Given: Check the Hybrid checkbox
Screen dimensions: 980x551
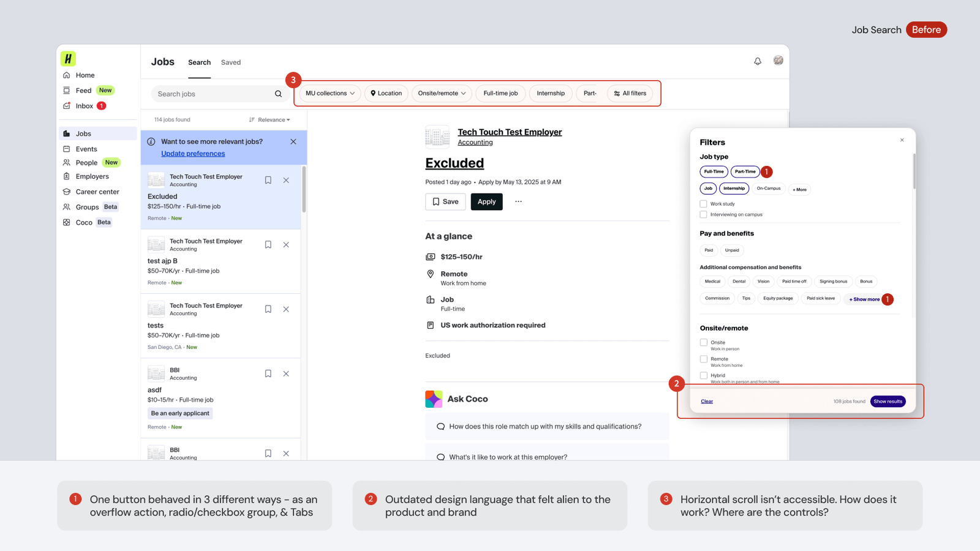Looking at the screenshot, I should coord(704,376).
